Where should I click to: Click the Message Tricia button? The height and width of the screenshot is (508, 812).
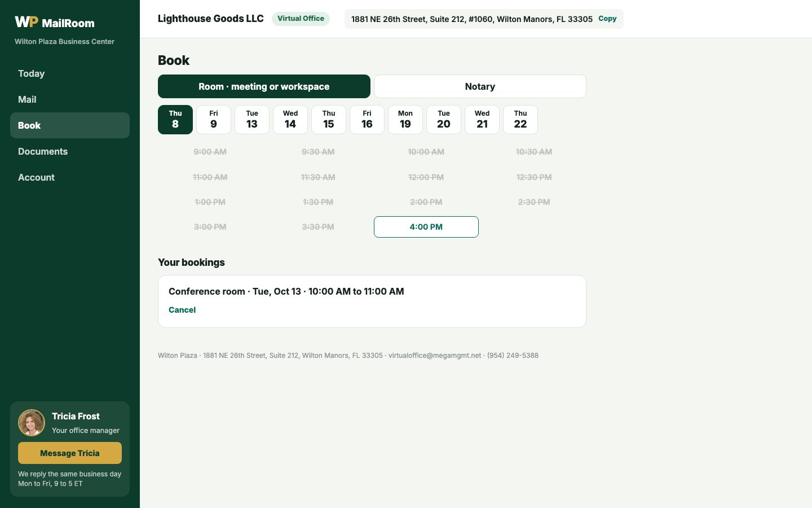pyautogui.click(x=70, y=453)
